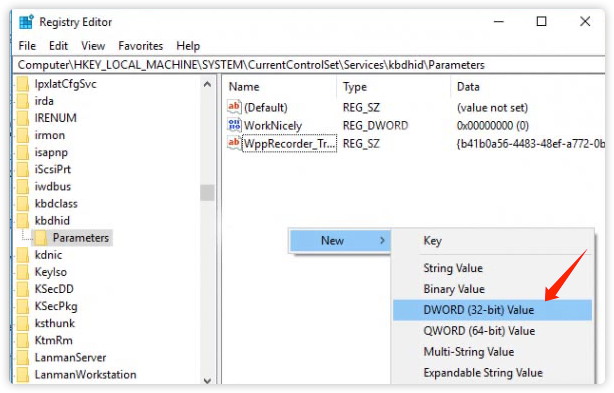Click the folder icon beside irmon
Image resolution: width=614 pixels, height=393 pixels.
pyautogui.click(x=23, y=135)
